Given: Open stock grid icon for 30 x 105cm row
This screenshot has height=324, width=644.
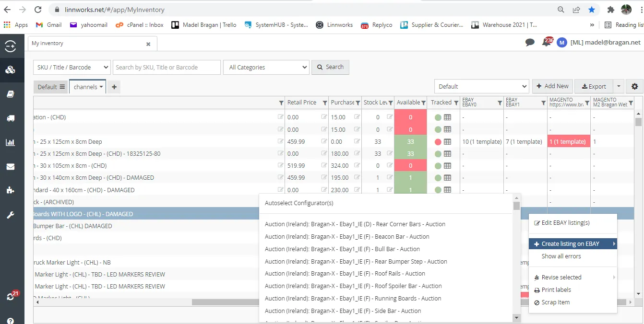Looking at the screenshot, I should (x=447, y=166).
